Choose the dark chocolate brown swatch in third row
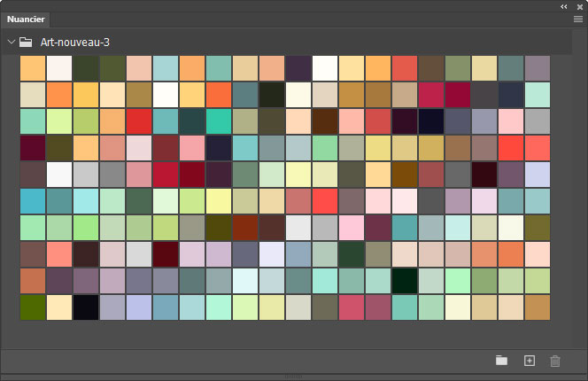The width and height of the screenshot is (588, 381). click(325, 121)
